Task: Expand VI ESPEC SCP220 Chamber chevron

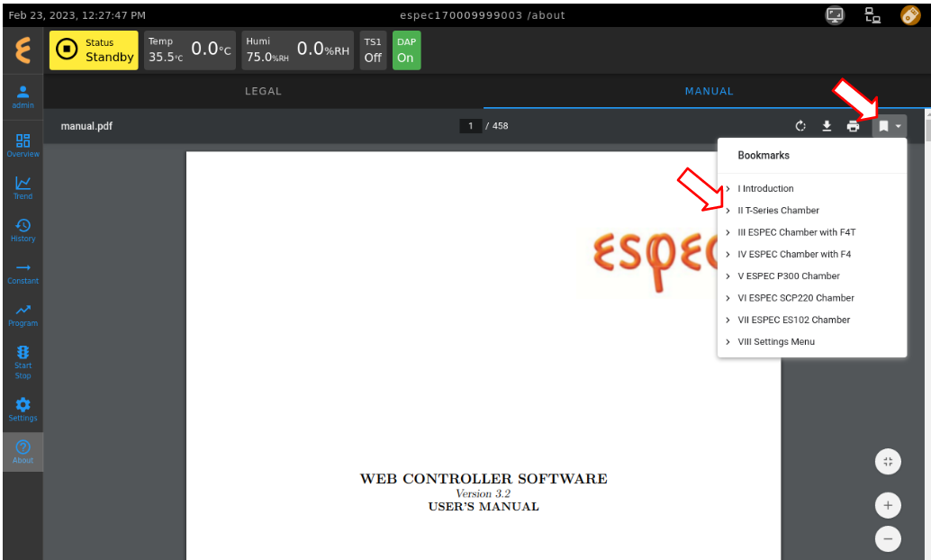Action: coord(728,298)
